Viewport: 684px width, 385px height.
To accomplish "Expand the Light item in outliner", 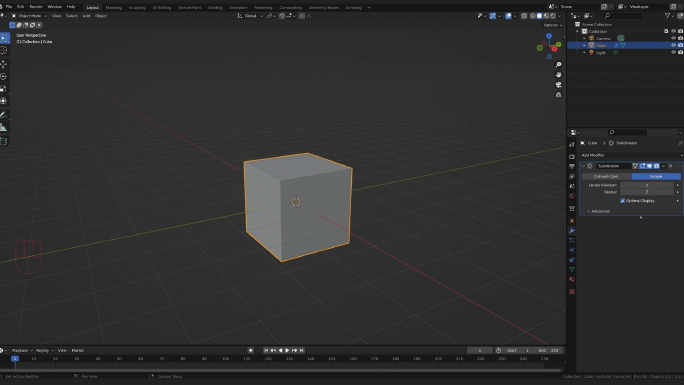I will tap(585, 52).
